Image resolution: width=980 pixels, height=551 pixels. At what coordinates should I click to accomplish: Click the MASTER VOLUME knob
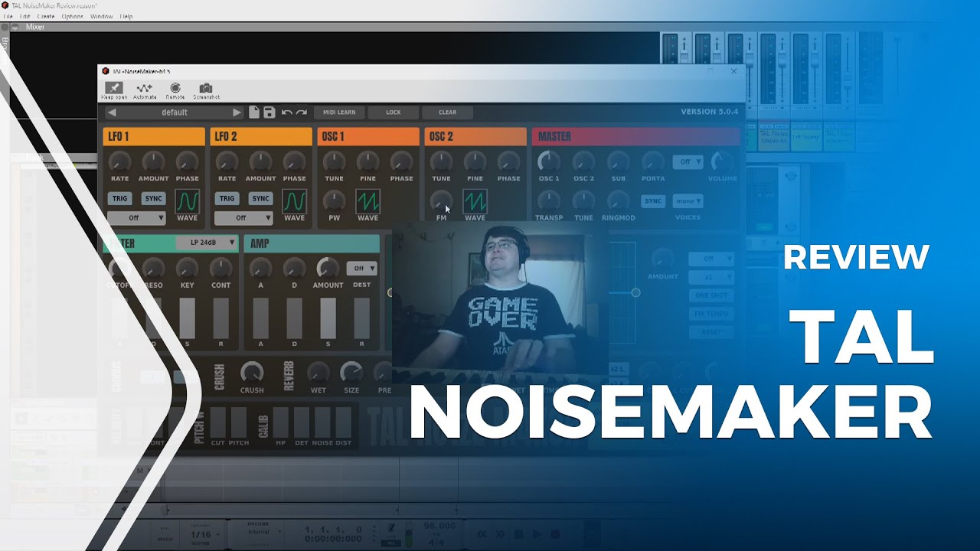coord(721,161)
